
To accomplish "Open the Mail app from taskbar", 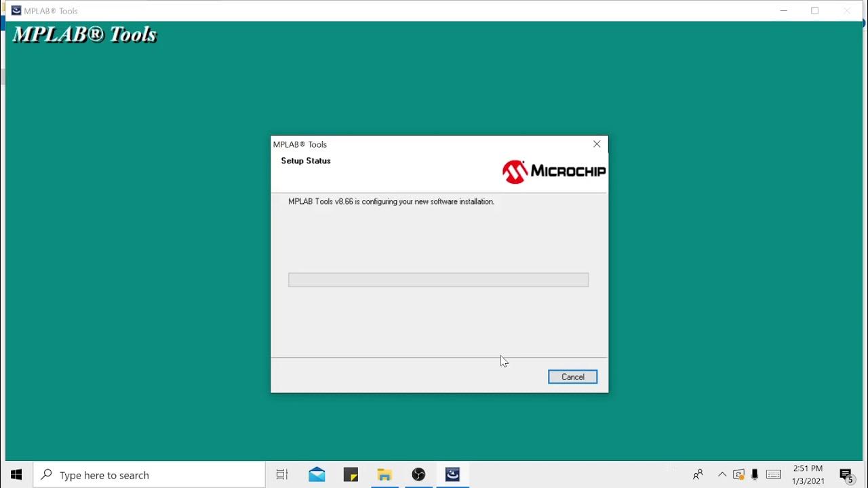I will (x=317, y=475).
